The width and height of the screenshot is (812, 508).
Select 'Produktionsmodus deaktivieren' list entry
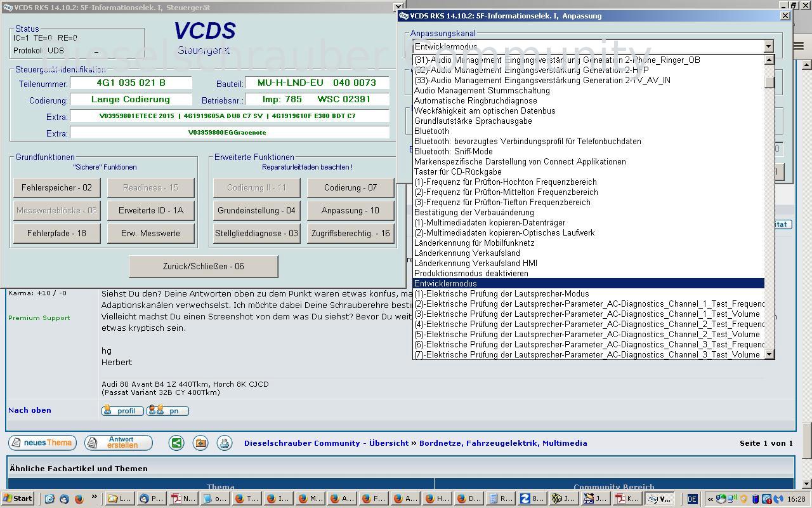click(x=589, y=273)
